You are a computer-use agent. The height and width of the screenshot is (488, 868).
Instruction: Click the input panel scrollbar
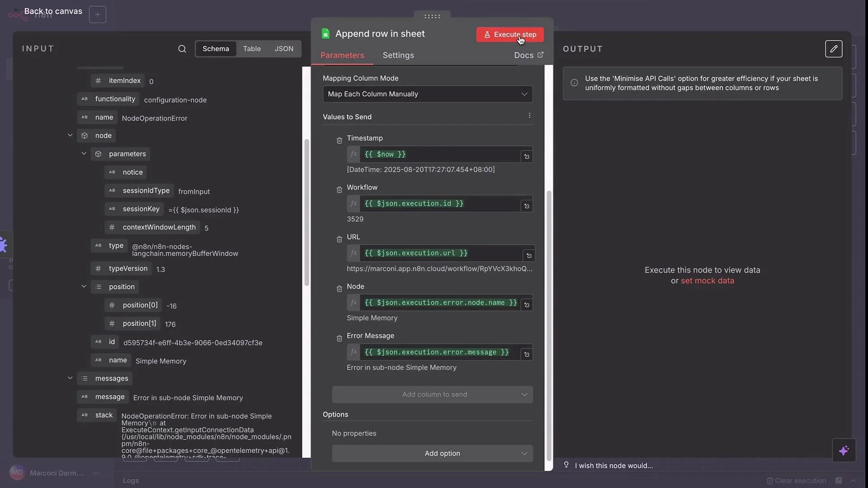[307, 212]
